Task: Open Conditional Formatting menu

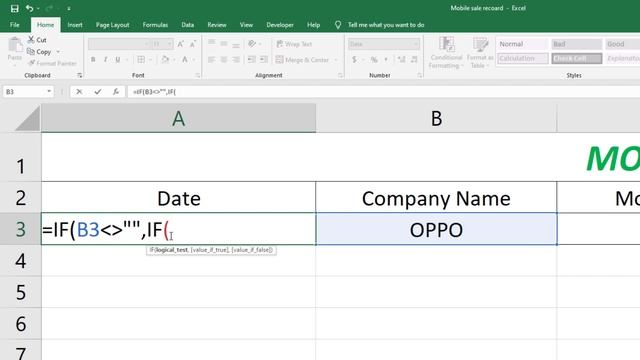Action: (x=446, y=53)
